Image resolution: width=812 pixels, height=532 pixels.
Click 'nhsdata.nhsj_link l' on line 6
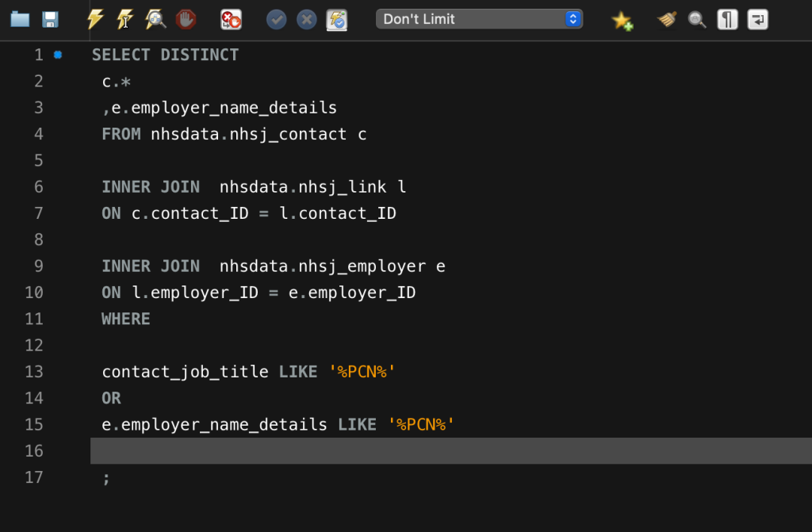(x=312, y=187)
